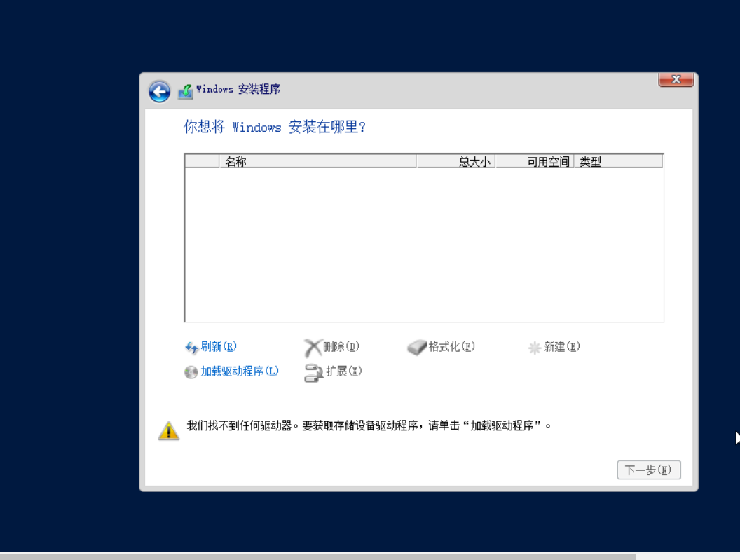740x560 pixels.
Task: Click the refresh arrows icon
Action: 191,348
